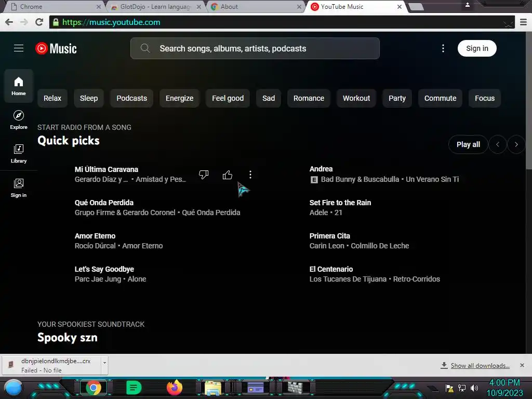Viewport: 532px width, 399px height.
Task: Click the network tray icon
Action: pos(462,388)
